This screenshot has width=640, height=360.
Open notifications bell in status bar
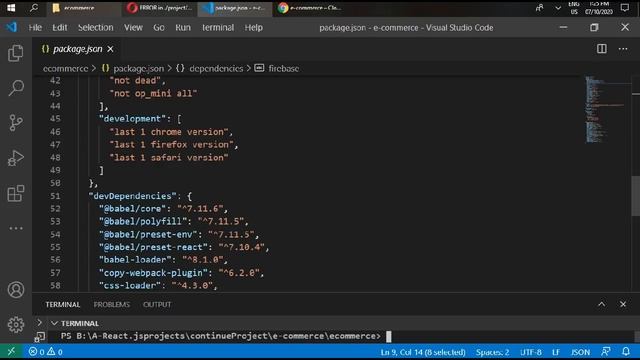point(626,351)
